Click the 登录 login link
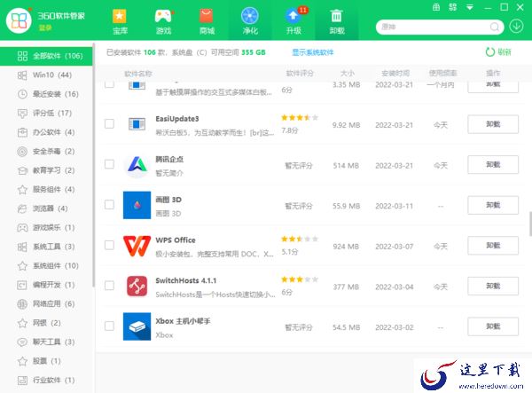532x393 pixels. (x=45, y=28)
